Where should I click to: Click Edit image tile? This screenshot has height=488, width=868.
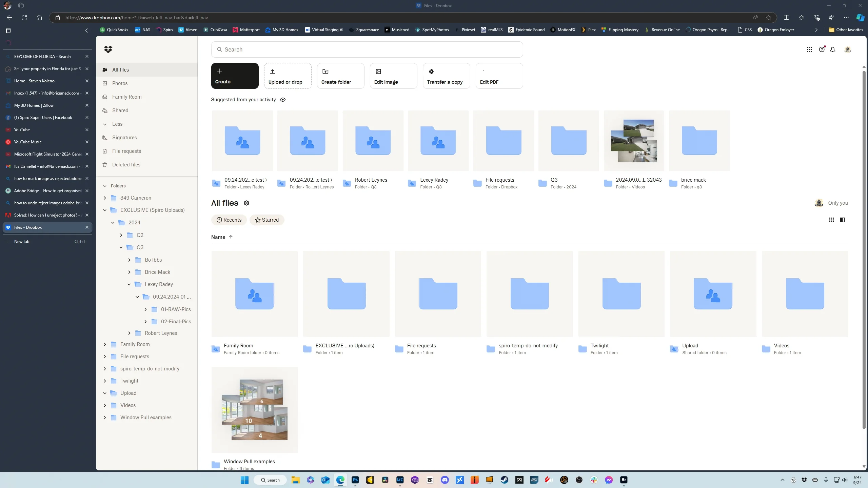coord(393,76)
